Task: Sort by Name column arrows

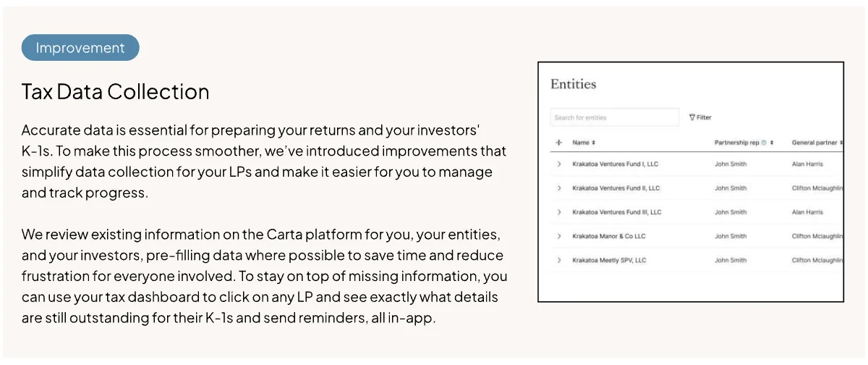Action: tap(593, 143)
